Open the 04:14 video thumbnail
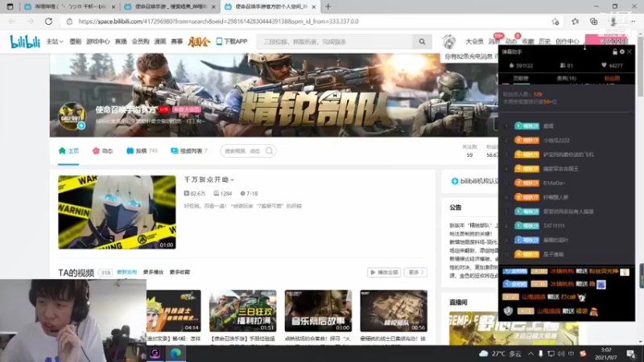This screenshot has height=362, width=644. [174, 311]
